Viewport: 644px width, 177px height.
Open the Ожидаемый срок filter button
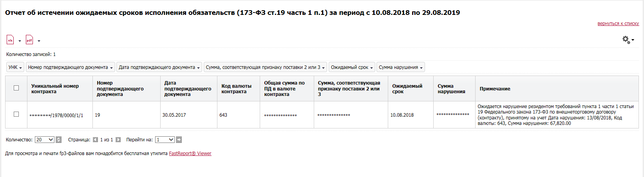pos(352,67)
